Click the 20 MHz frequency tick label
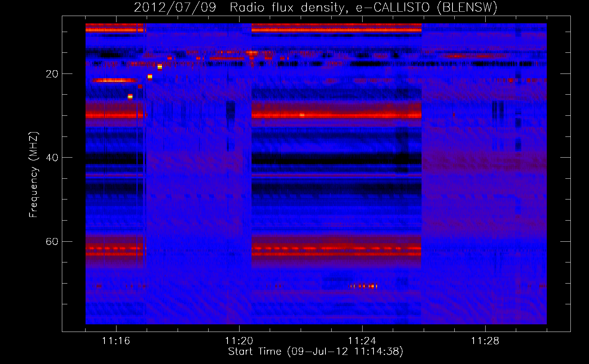Image resolution: width=589 pixels, height=364 pixels. 52,74
